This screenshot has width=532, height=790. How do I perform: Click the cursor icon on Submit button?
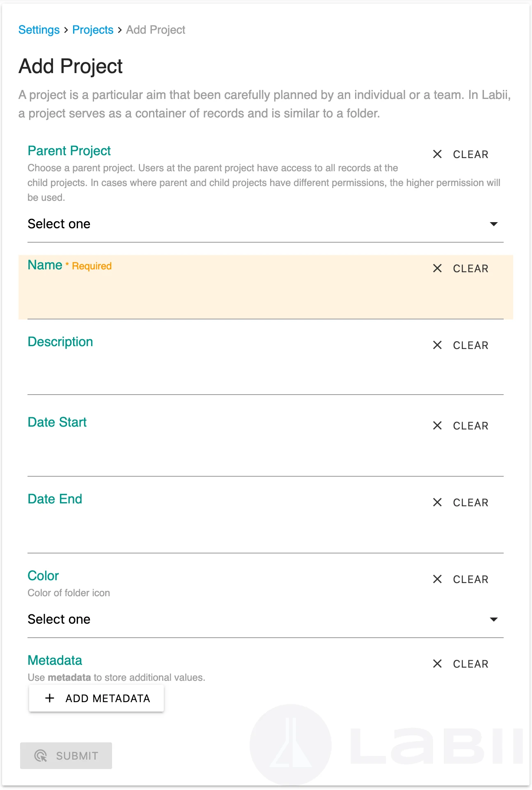[41, 756]
